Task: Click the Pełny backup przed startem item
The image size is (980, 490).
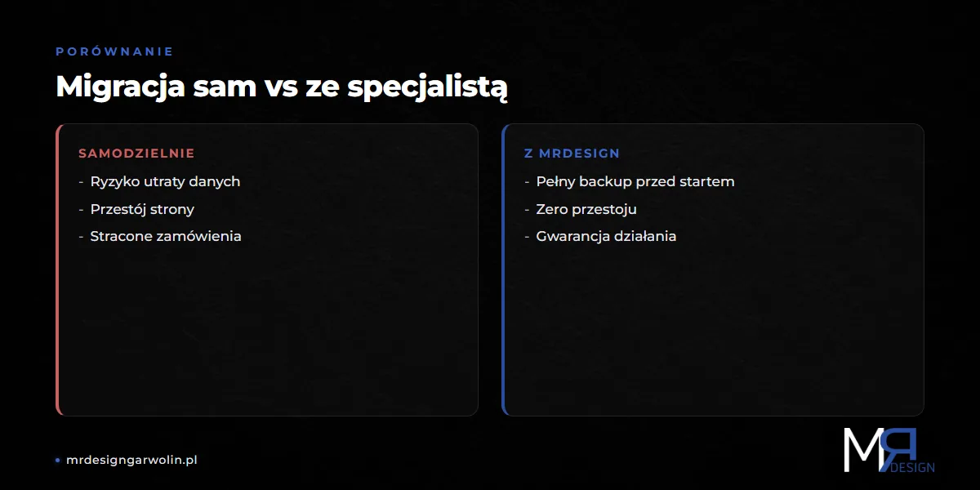Action: click(635, 182)
